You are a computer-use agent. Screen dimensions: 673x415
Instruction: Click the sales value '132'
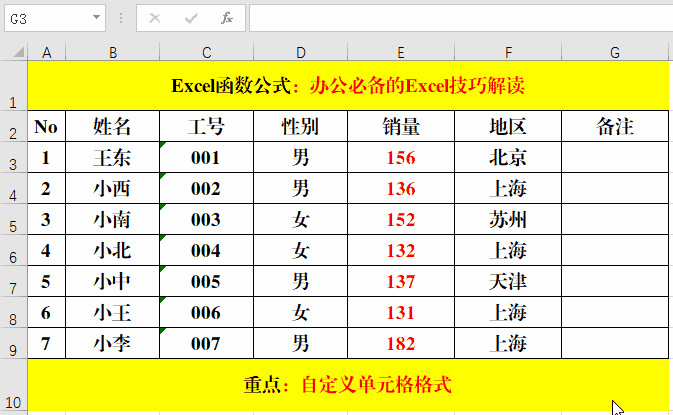pos(401,250)
